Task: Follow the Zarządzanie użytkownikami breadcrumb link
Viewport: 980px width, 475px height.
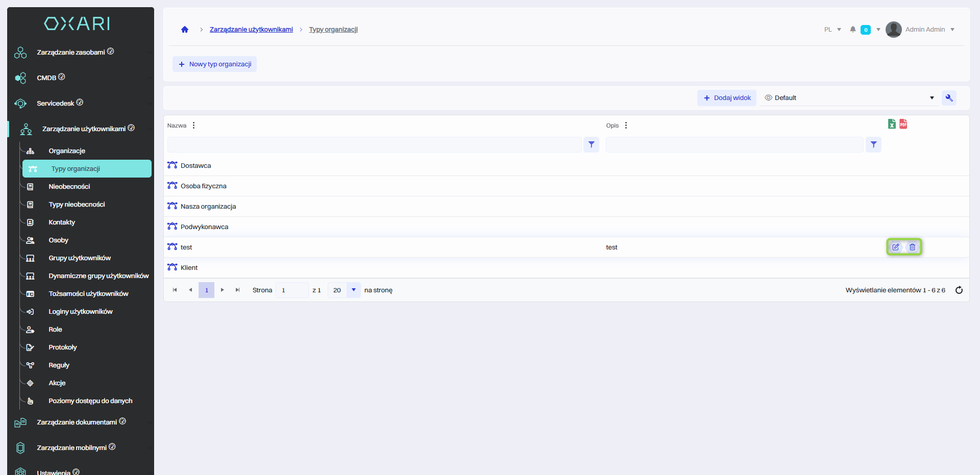Action: pos(251,30)
